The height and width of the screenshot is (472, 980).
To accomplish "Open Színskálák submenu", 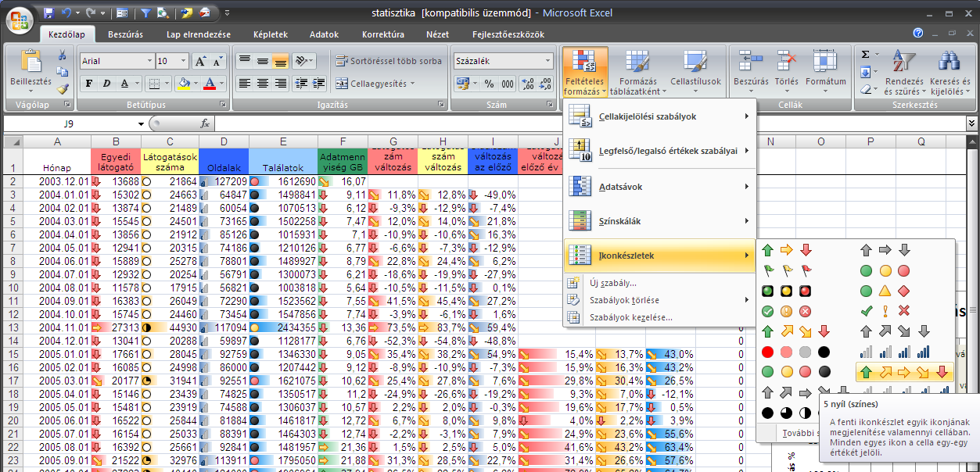I will [659, 221].
